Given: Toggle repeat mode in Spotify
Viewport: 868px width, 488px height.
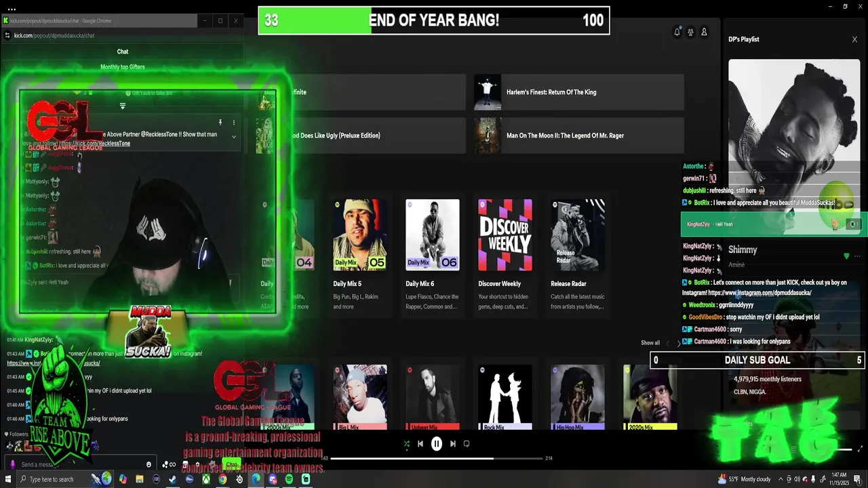Looking at the screenshot, I should tap(467, 444).
